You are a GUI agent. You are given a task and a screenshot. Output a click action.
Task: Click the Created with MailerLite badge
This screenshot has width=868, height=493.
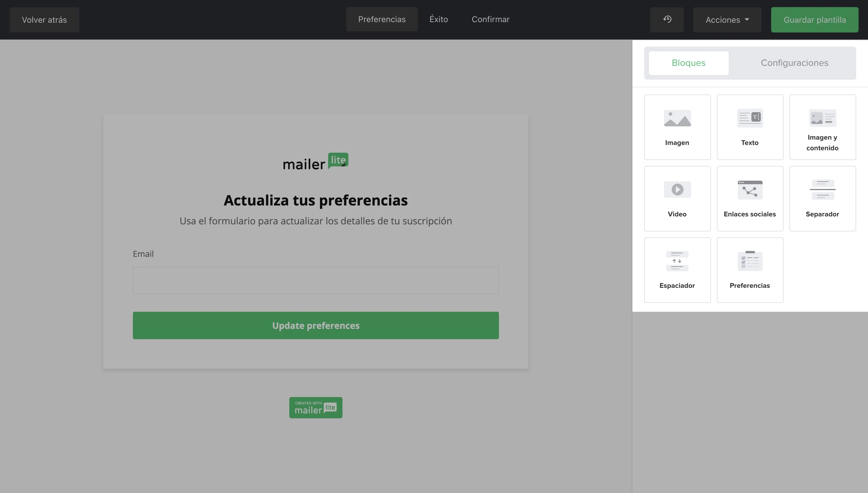click(x=316, y=407)
